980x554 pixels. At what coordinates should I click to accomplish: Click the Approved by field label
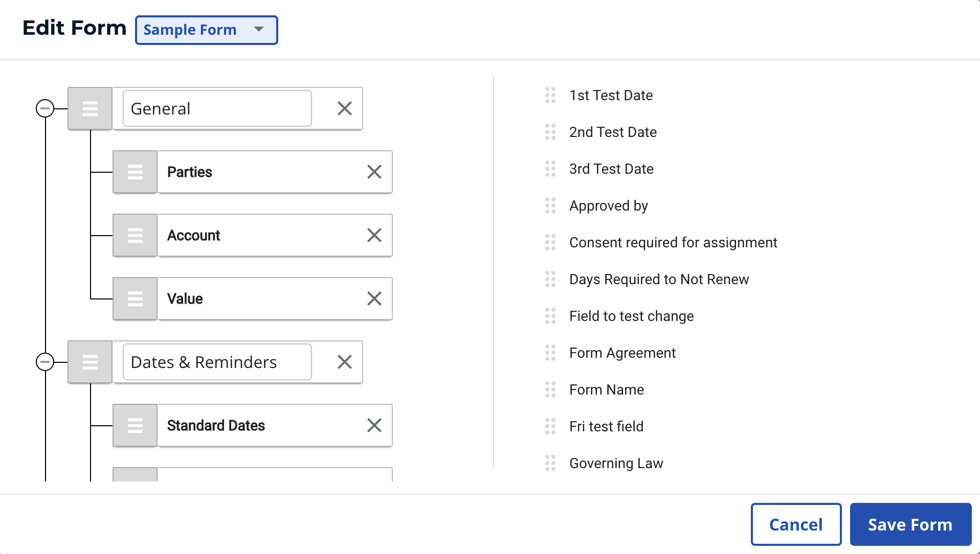[609, 206]
